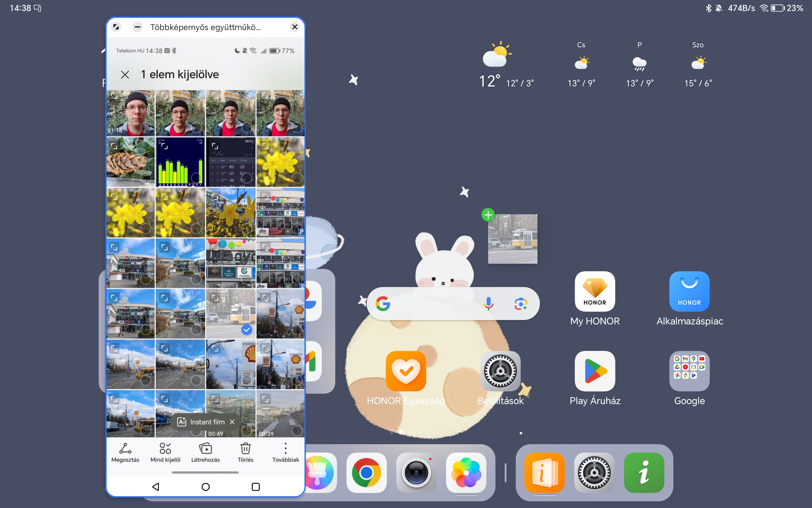Open the green info app in dock
The height and width of the screenshot is (508, 812).
644,473
